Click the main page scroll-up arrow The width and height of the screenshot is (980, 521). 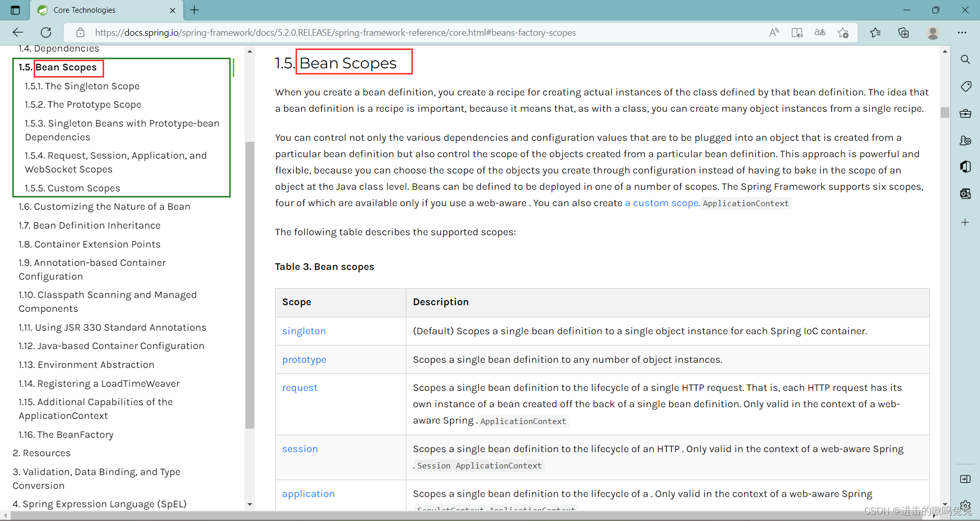945,51
